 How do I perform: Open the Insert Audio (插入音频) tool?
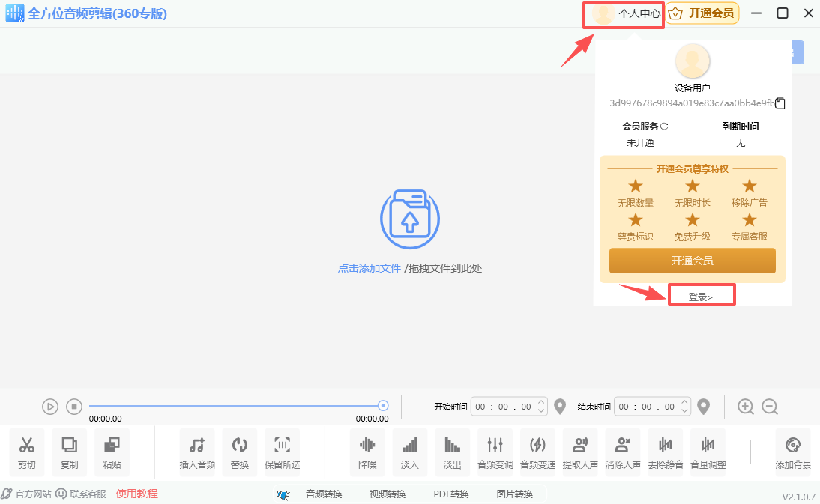pyautogui.click(x=197, y=452)
